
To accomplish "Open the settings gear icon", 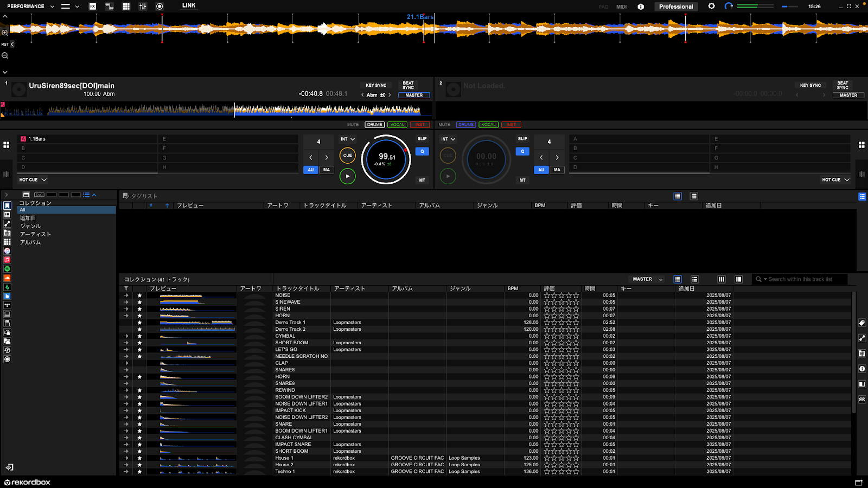I will click(711, 7).
